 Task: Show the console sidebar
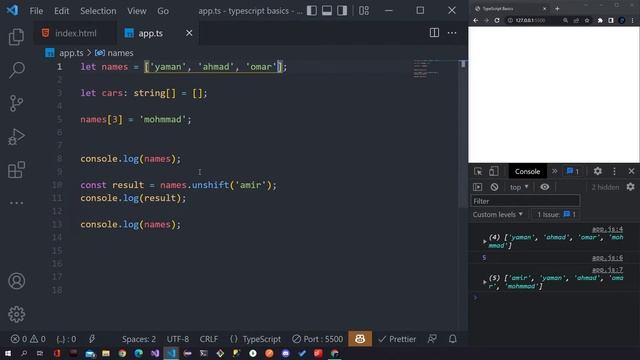click(x=478, y=187)
